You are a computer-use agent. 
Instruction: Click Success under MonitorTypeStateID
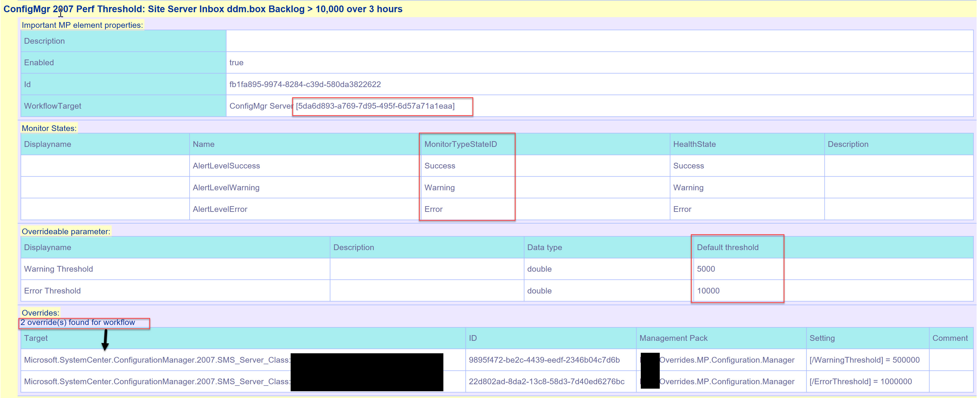[x=440, y=166]
